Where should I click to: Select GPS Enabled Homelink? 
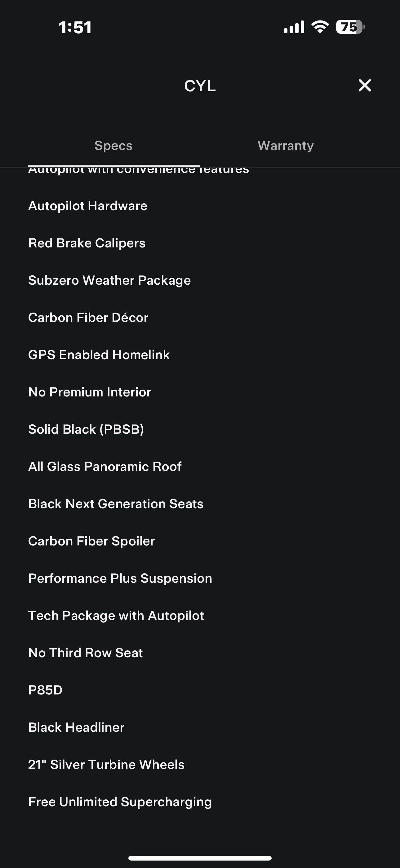(99, 355)
